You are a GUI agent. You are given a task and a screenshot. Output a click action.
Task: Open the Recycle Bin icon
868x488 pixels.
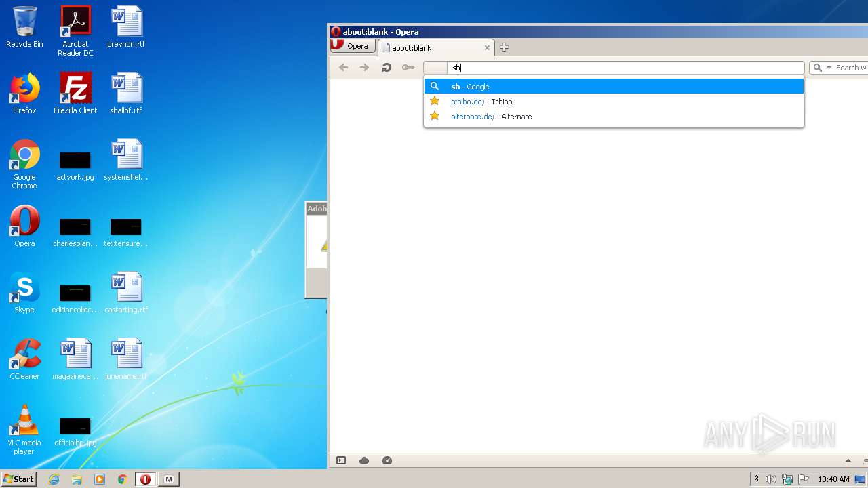(x=24, y=27)
